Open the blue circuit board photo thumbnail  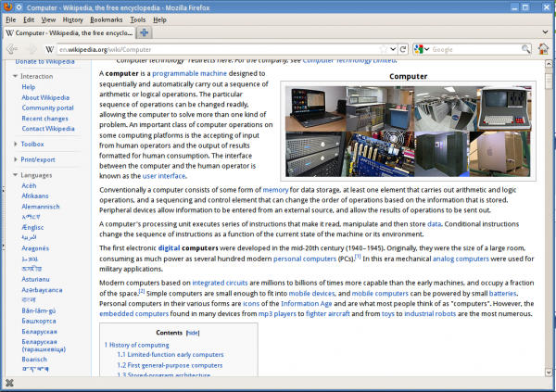[x=379, y=154]
